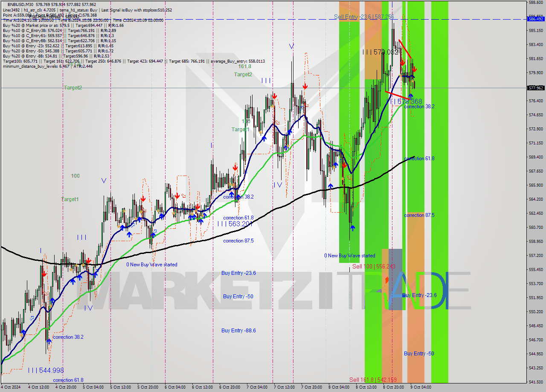The image size is (546, 392).
Task: Click the green '161.8' target label
Action: pyautogui.click(x=244, y=66)
